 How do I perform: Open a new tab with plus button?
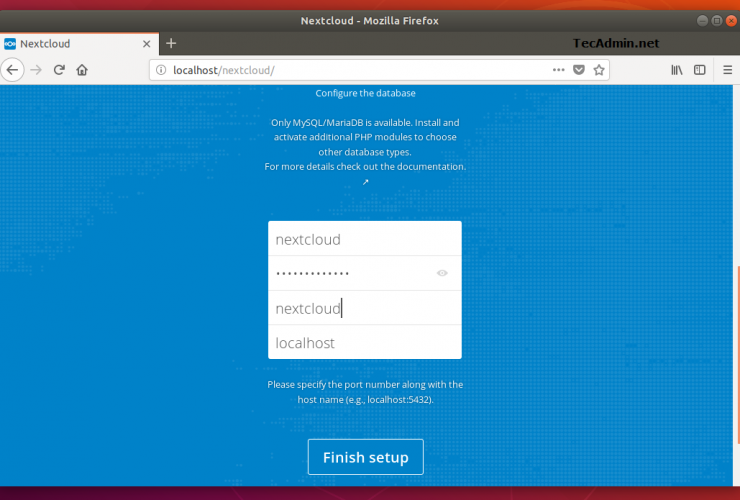click(171, 43)
